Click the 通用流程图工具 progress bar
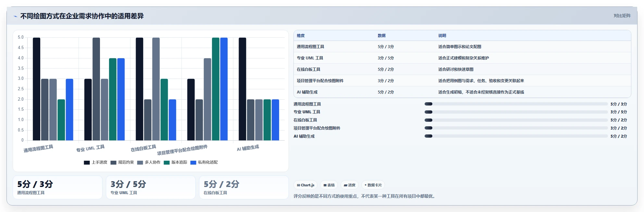644x212 pixels. point(516,104)
